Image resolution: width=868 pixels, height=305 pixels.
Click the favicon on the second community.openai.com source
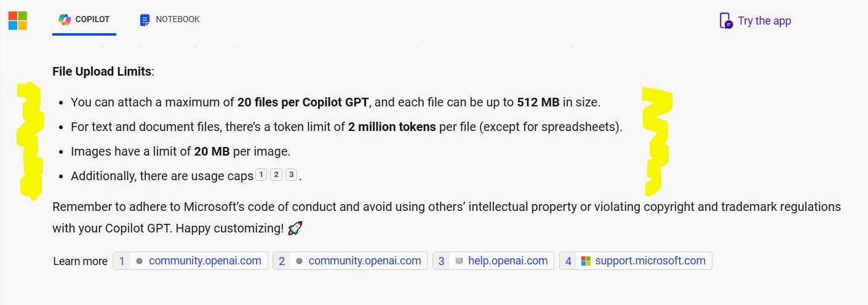tap(299, 261)
